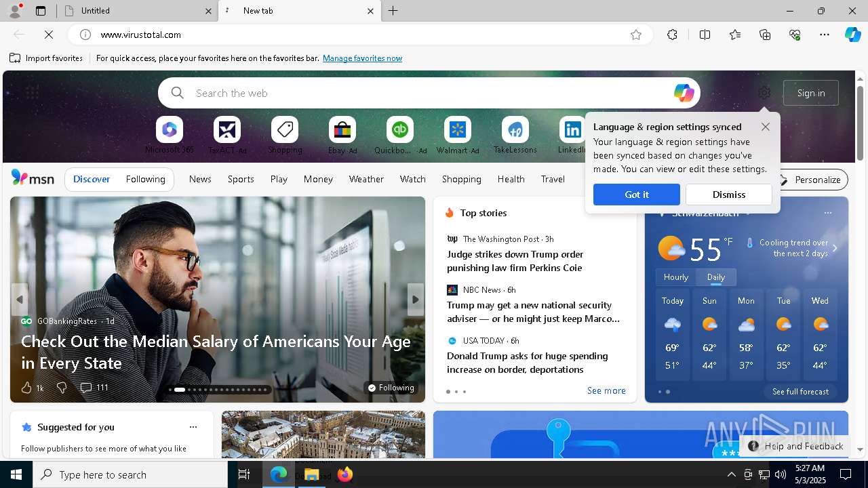Go to the next carousel slide
868x488 pixels.
[416, 300]
